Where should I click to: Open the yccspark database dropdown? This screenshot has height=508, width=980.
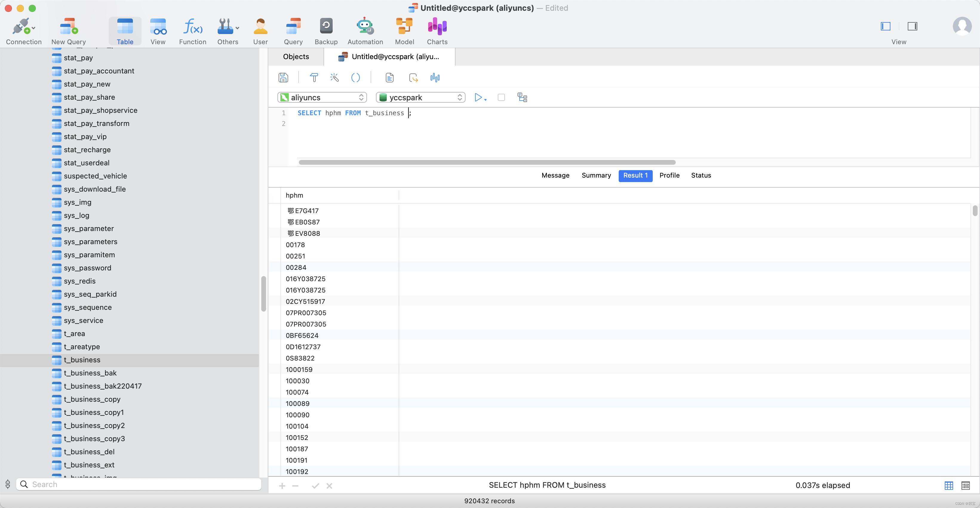pos(420,97)
